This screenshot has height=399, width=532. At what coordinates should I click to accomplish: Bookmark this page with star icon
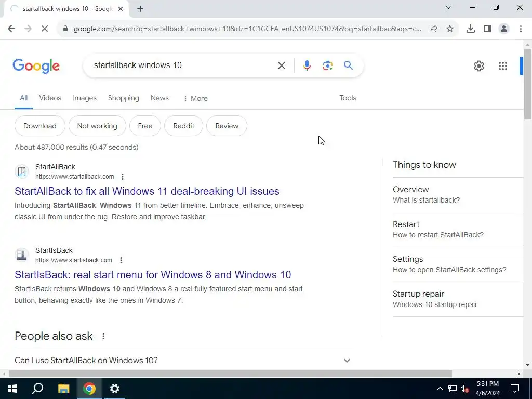coord(450,29)
